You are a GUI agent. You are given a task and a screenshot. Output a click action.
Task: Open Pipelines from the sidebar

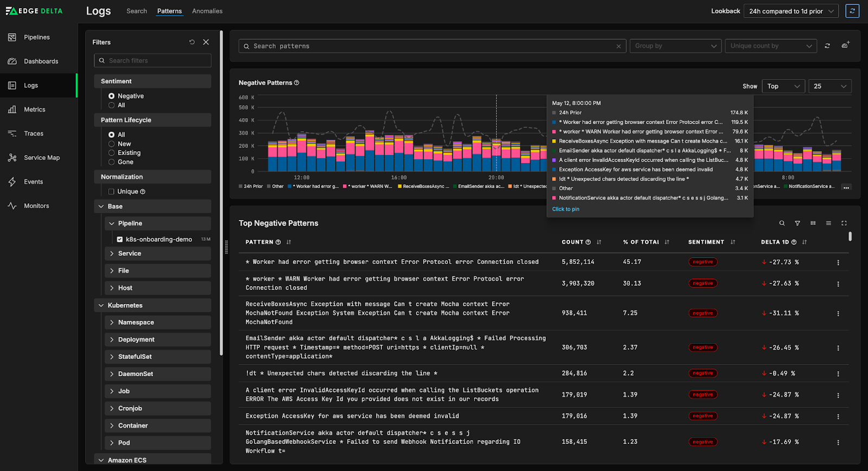[x=36, y=37]
